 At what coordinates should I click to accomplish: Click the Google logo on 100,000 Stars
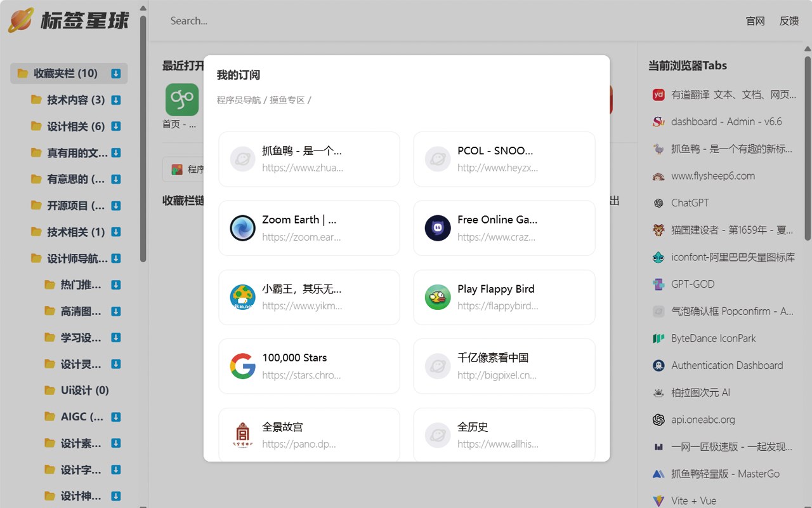click(242, 366)
